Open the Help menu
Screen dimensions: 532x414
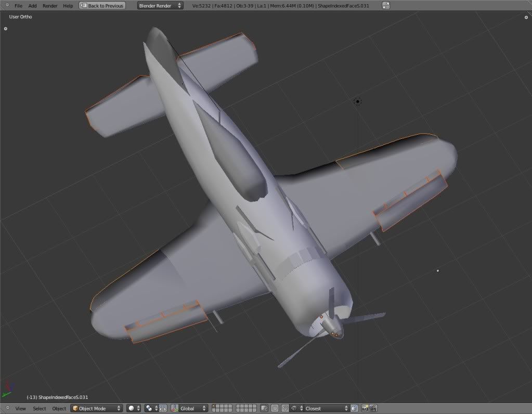click(x=68, y=6)
